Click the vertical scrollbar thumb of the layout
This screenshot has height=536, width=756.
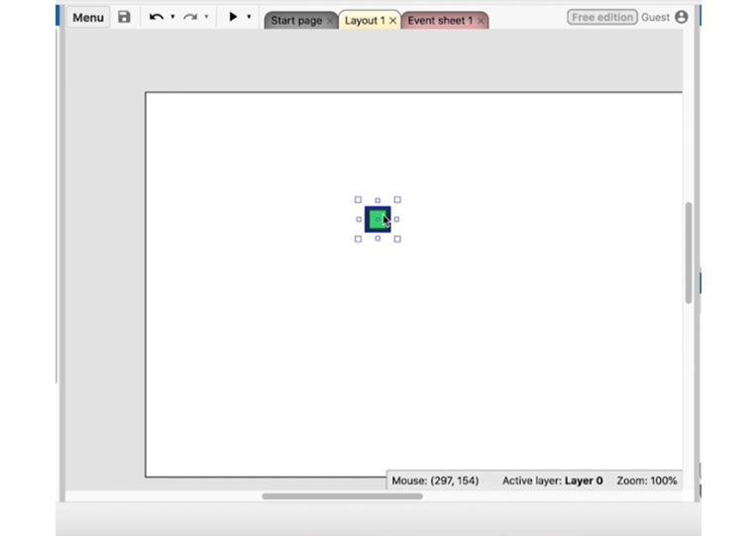pyautogui.click(x=689, y=253)
